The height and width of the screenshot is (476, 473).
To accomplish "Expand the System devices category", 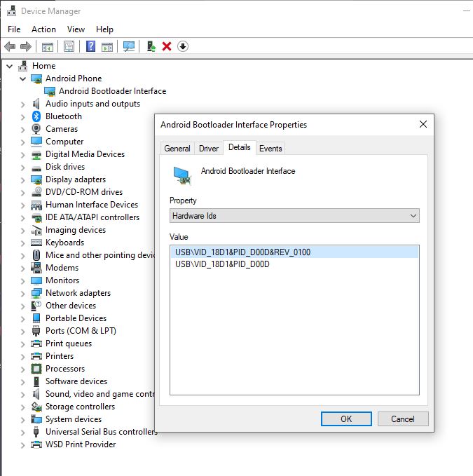I will click(x=22, y=420).
